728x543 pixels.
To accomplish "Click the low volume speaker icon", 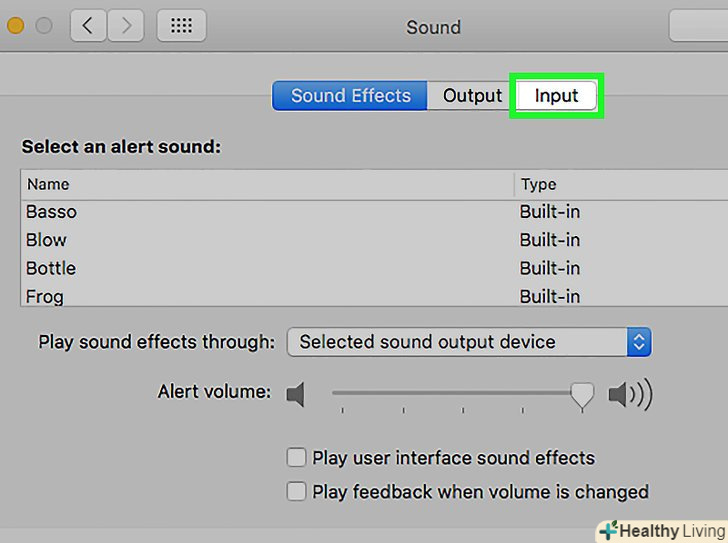I will point(295,395).
